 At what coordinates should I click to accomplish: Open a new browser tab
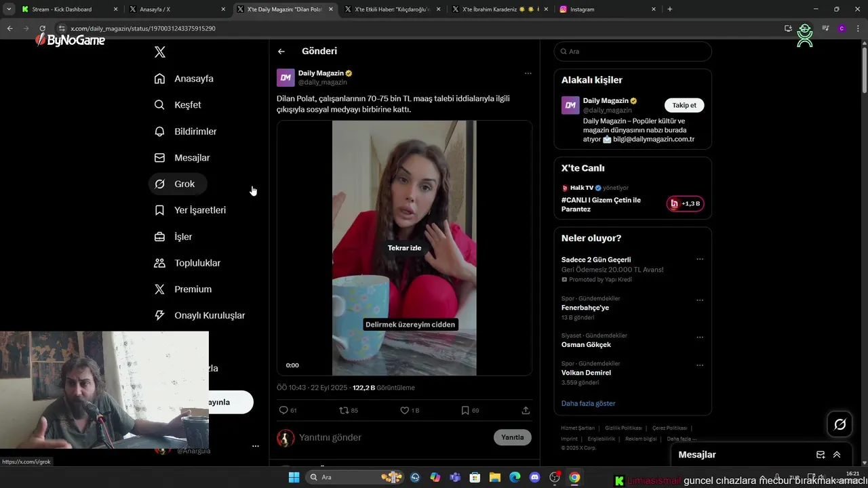669,9
